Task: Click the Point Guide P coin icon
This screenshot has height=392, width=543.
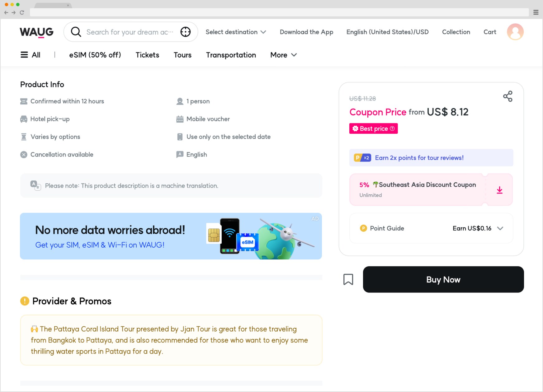Action: pyautogui.click(x=363, y=228)
